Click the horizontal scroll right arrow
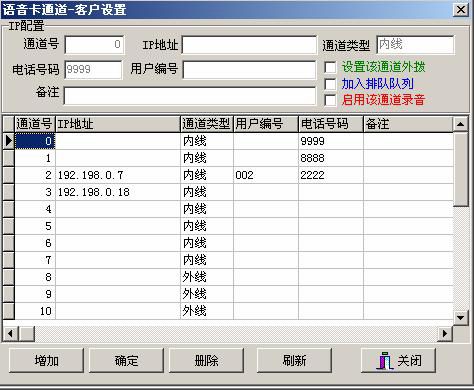Viewport: 474px width, 390px height. tap(445, 333)
